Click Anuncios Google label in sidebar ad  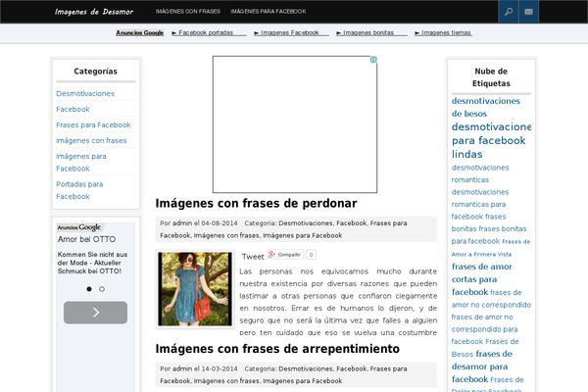pyautogui.click(x=79, y=227)
